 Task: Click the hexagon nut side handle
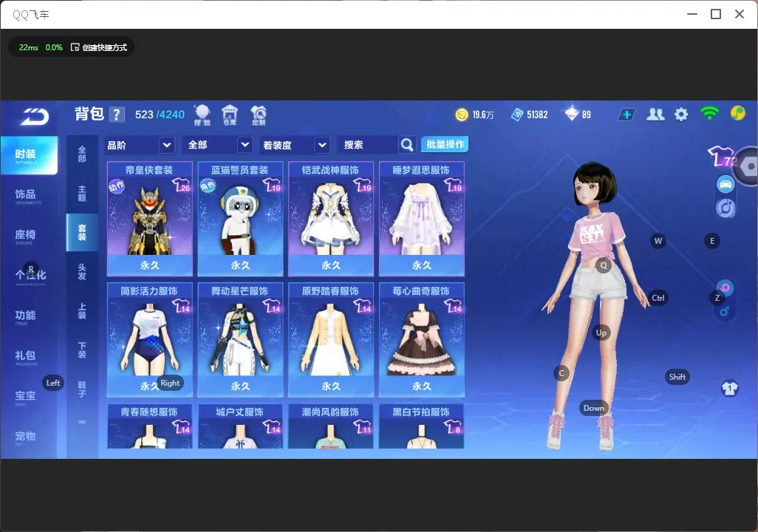pos(749,167)
